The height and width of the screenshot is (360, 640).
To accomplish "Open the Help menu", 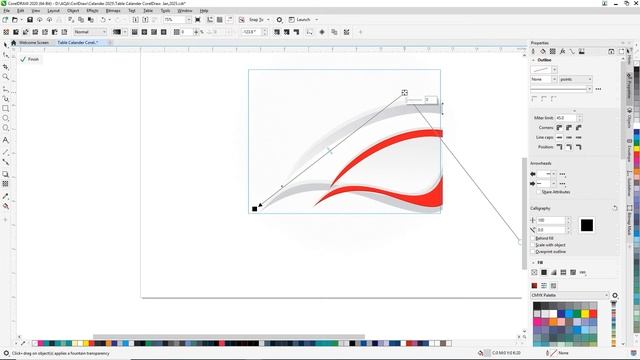I will coord(204,11).
